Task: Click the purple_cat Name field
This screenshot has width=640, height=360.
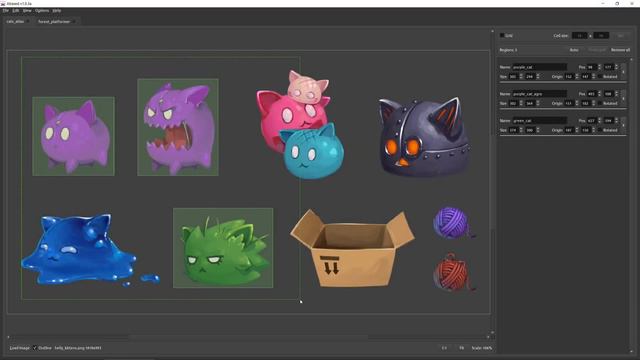Action: [x=539, y=67]
